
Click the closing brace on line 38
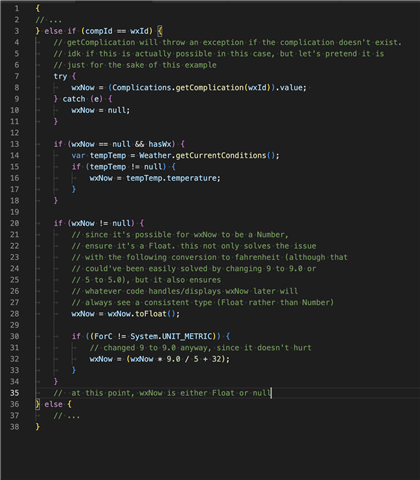38,427
